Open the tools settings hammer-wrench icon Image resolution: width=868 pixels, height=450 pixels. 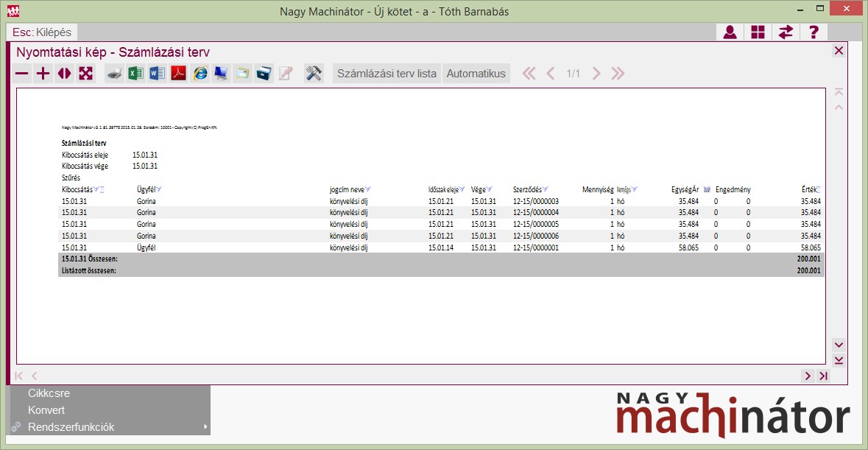pyautogui.click(x=314, y=74)
